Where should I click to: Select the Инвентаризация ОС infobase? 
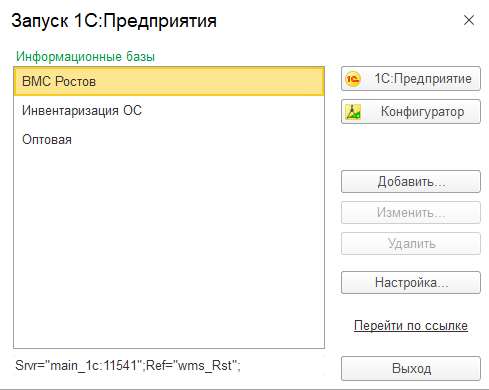169,110
